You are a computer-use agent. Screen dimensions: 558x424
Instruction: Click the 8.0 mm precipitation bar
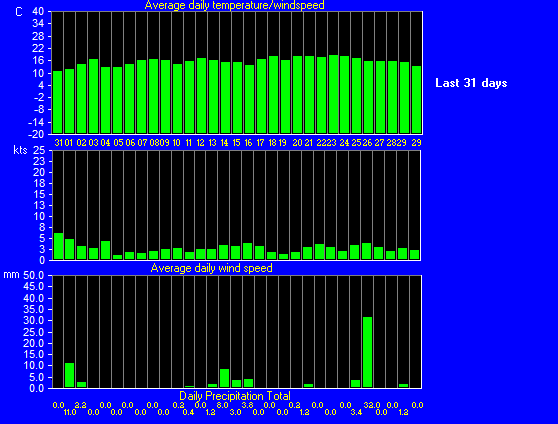coord(225,378)
